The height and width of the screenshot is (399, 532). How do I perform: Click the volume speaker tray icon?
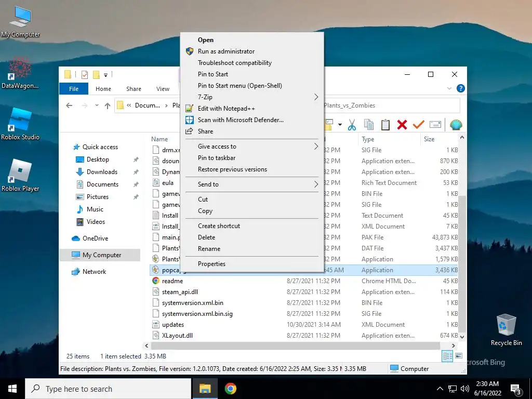coord(465,389)
